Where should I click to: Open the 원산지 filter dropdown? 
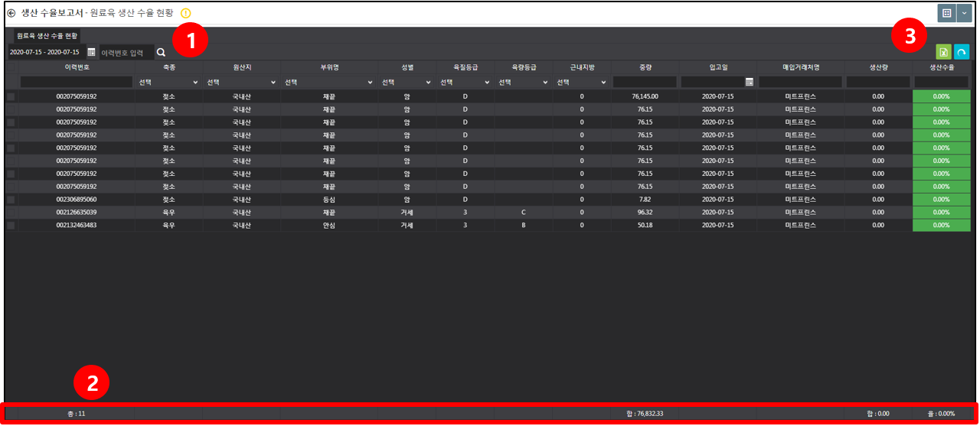coord(241,82)
